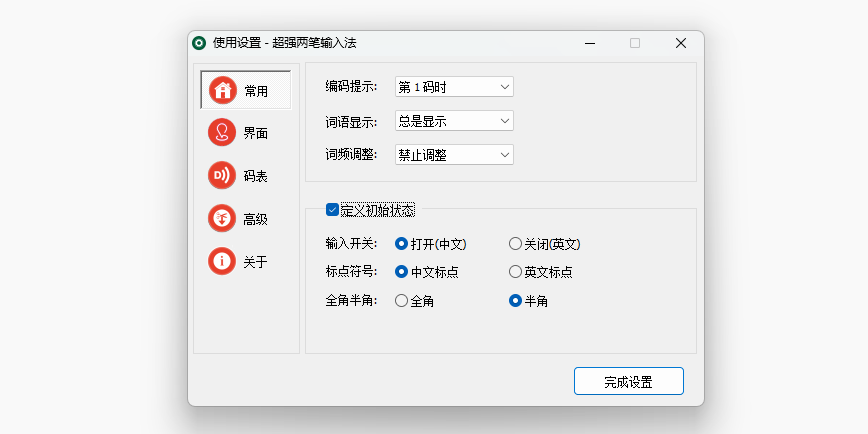Select 打开(中文) input switch option
The height and width of the screenshot is (434, 868).
402,243
